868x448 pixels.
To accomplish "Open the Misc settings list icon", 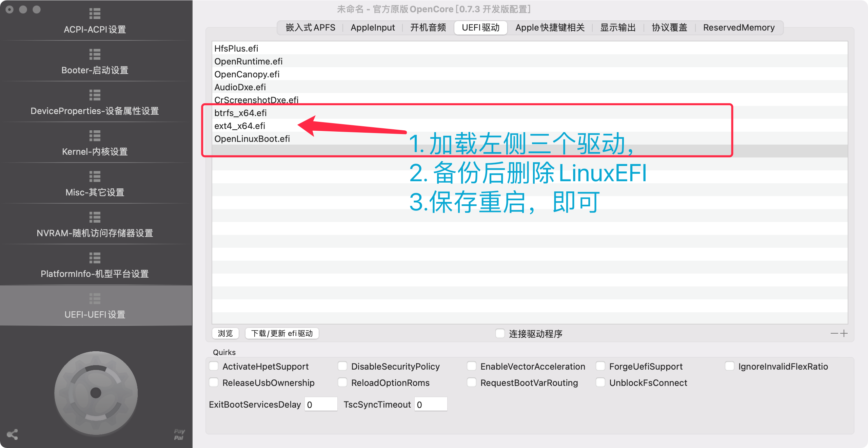I will coord(95,176).
